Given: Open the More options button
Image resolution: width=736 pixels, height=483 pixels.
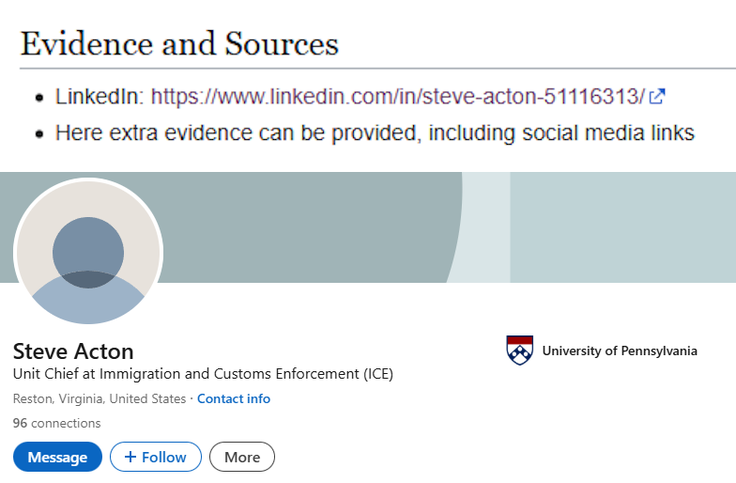Looking at the screenshot, I should pyautogui.click(x=242, y=457).
